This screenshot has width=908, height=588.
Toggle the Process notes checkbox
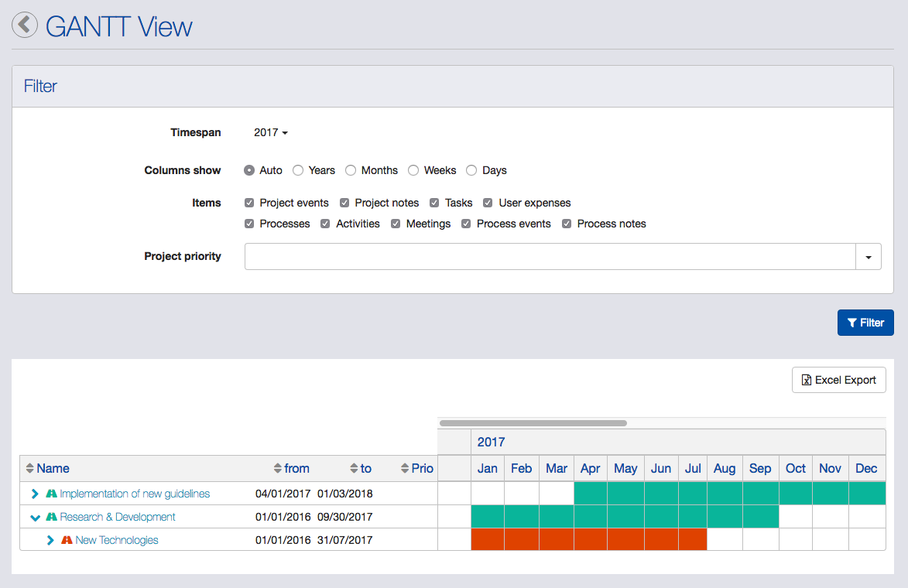pos(567,224)
